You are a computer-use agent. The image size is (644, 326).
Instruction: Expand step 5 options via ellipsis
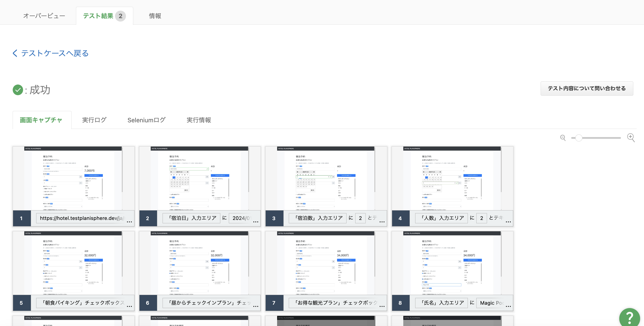(129, 306)
